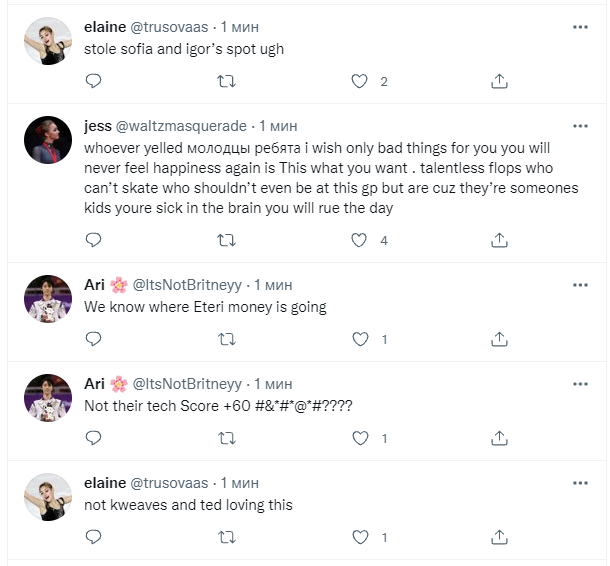
Task: Retweet elaine's "stole sofia and igor's spot" tweet
Action: pyautogui.click(x=227, y=81)
